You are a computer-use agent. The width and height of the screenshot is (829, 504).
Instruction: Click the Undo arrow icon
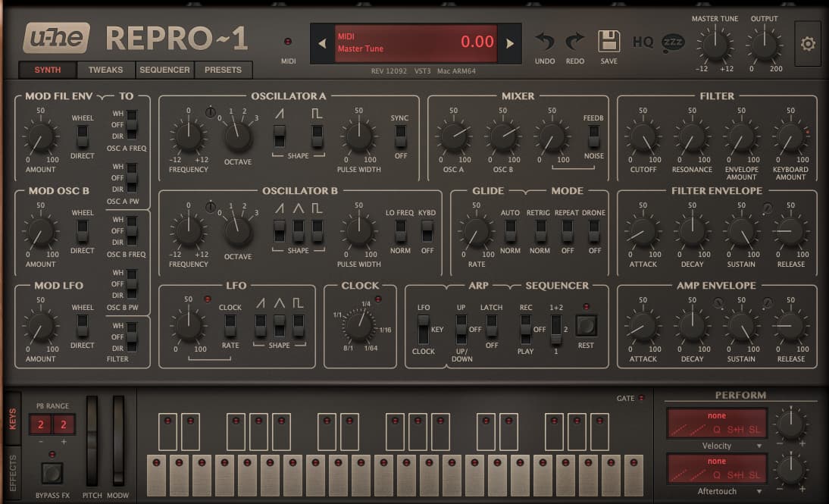(x=545, y=41)
